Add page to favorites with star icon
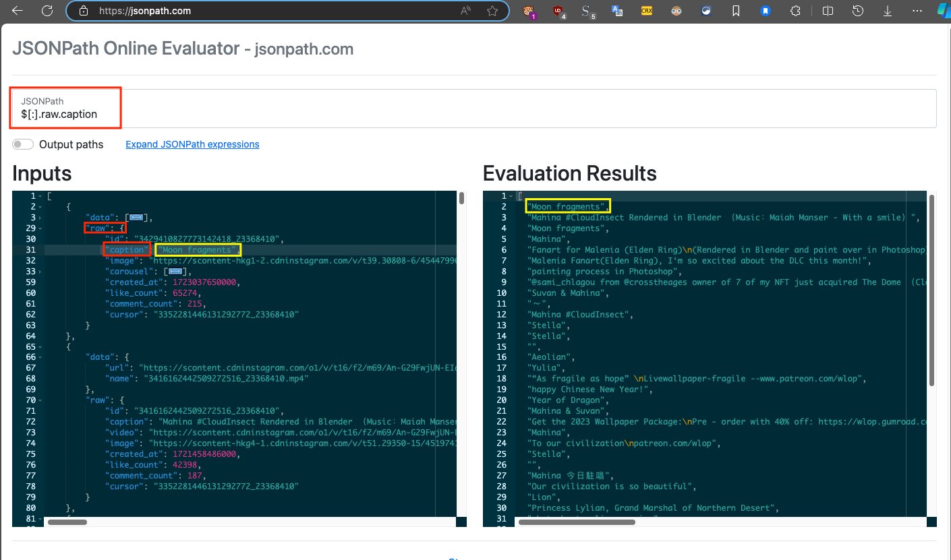 pos(492,11)
